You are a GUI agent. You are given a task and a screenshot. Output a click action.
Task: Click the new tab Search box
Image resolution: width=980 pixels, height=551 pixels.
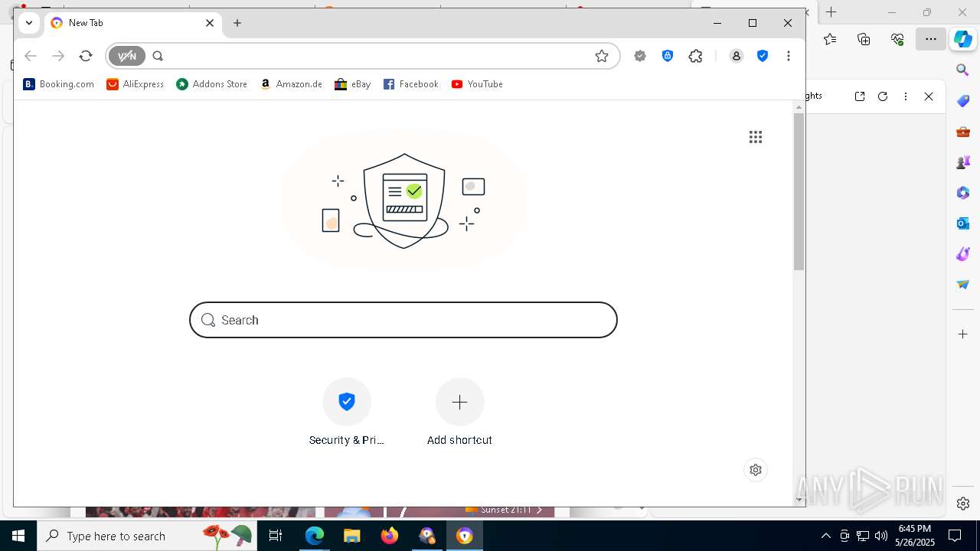(x=403, y=320)
